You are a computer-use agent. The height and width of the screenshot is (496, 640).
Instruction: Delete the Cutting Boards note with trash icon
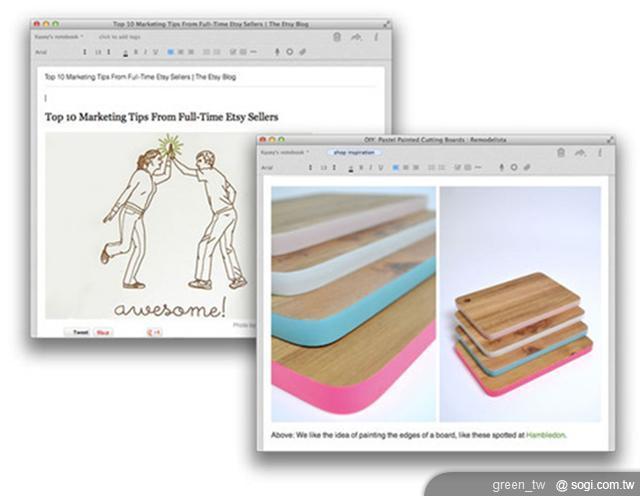tap(561, 153)
